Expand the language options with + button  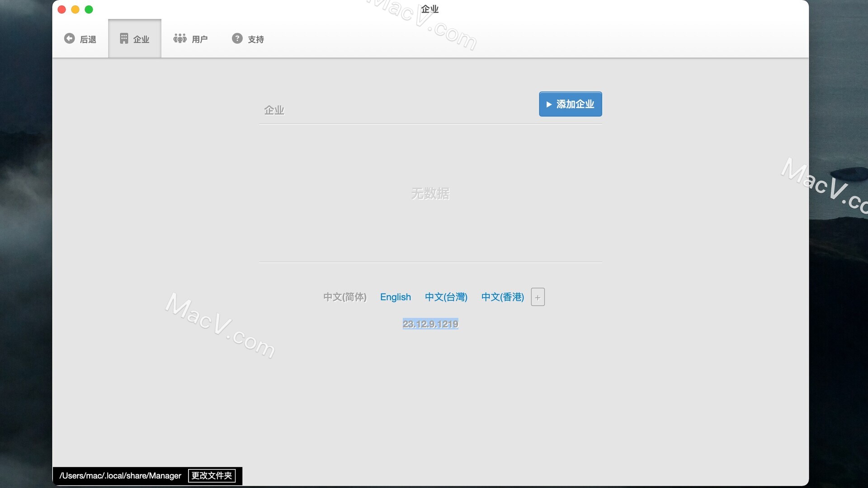(537, 297)
